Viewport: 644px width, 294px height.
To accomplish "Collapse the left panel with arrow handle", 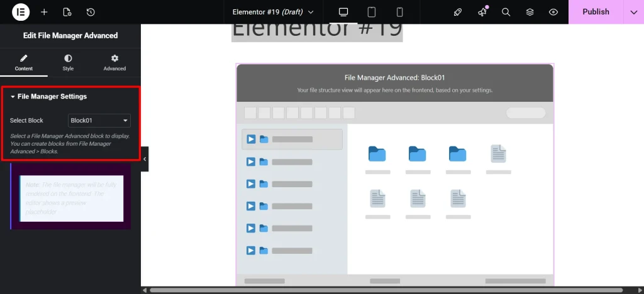I will 145,159.
